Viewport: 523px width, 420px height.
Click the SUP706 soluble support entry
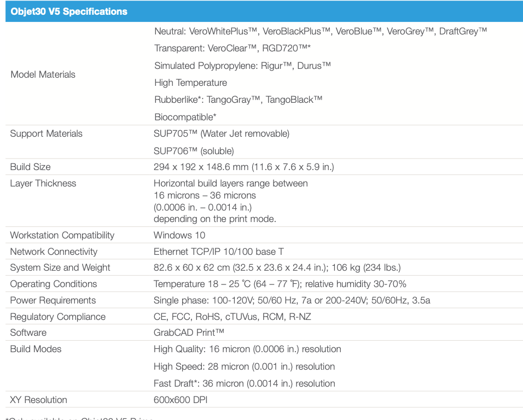(194, 150)
